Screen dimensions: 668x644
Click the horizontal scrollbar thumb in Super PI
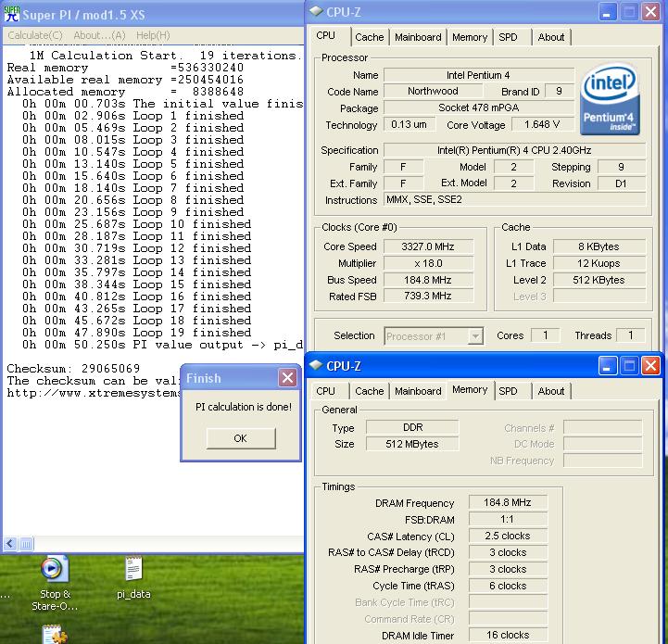pos(26,543)
